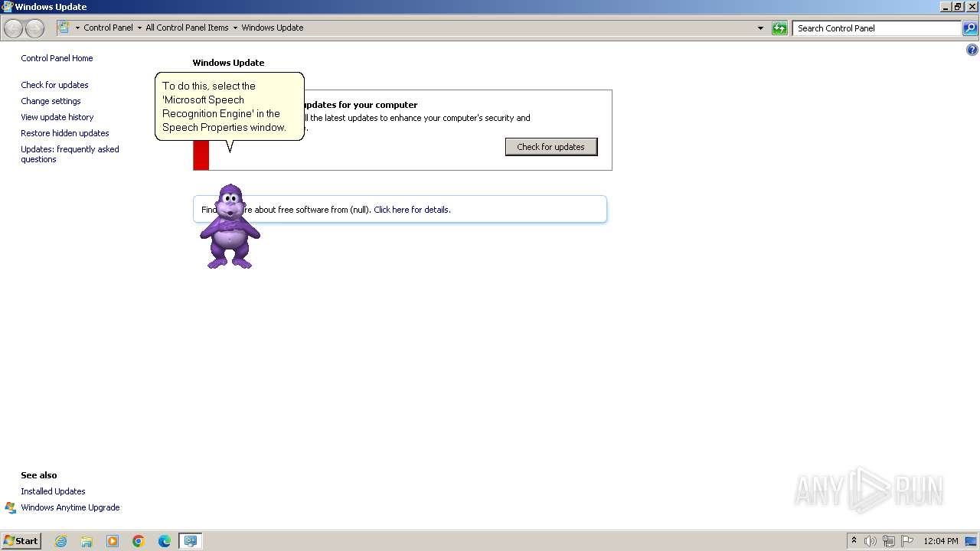Open Help via the blue question icon
This screenshot has height=551, width=980.
pyautogui.click(x=972, y=51)
